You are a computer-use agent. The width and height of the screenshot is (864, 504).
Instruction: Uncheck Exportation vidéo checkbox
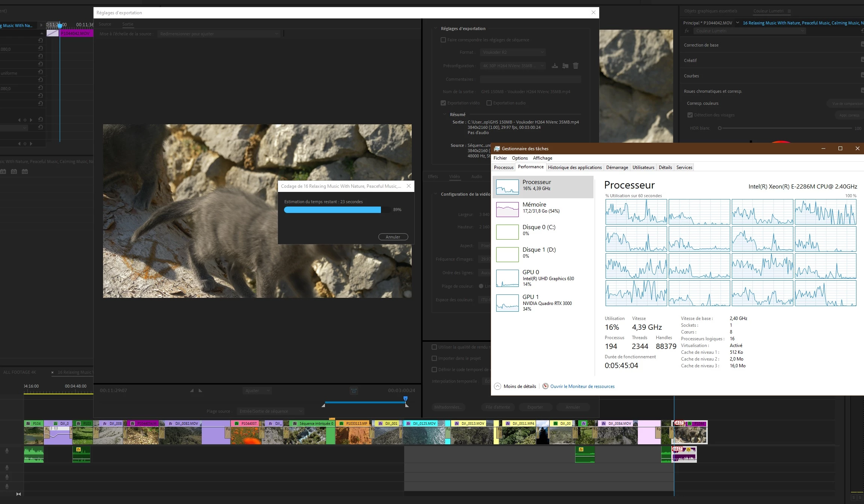pos(443,103)
